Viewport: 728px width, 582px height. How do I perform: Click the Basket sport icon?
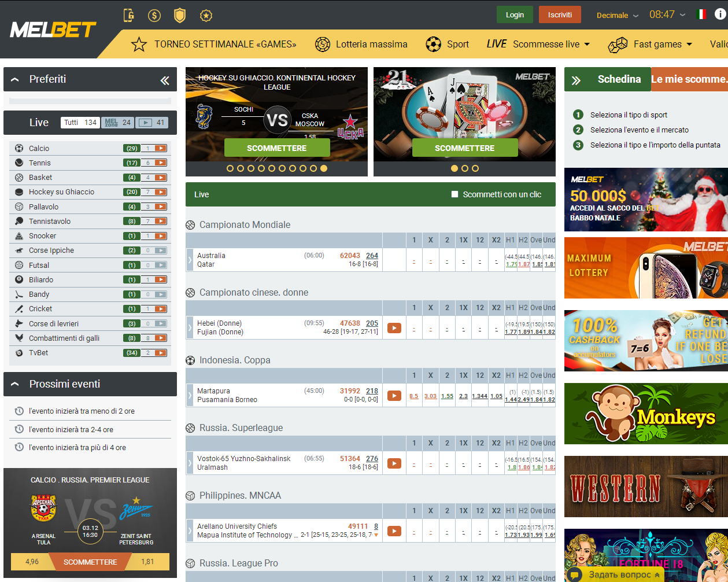click(19, 177)
